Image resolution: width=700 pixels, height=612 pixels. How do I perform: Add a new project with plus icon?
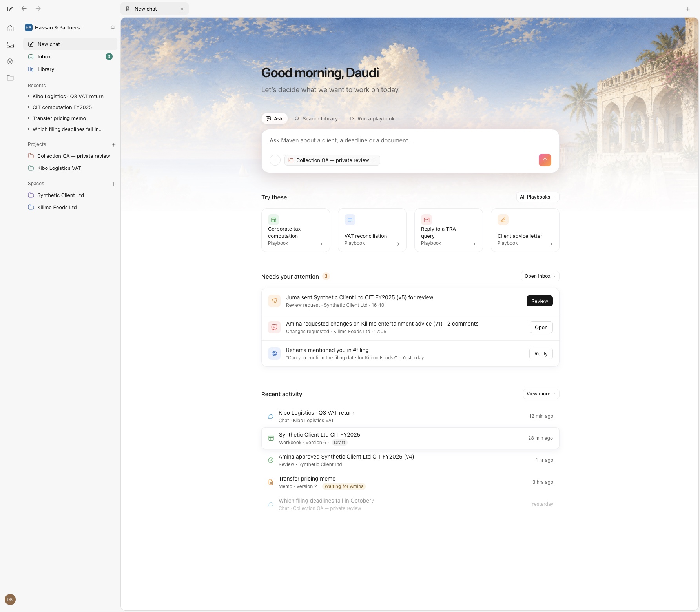click(x=114, y=145)
